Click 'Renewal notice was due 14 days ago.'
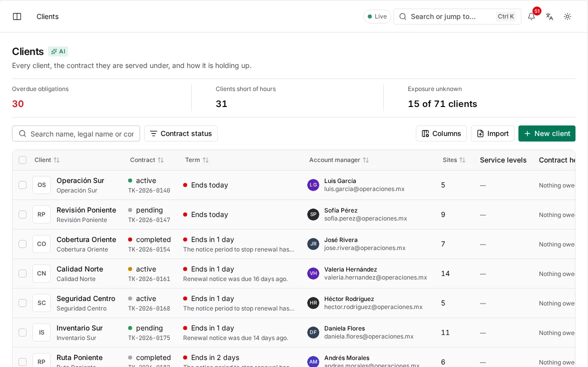This screenshot has width=588, height=367. pos(236,338)
